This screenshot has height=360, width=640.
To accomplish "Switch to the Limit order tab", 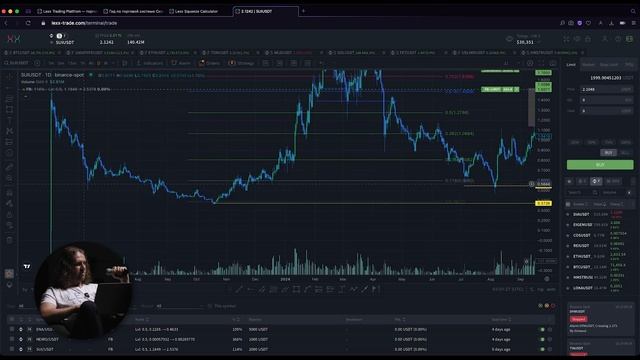I will [571, 64].
